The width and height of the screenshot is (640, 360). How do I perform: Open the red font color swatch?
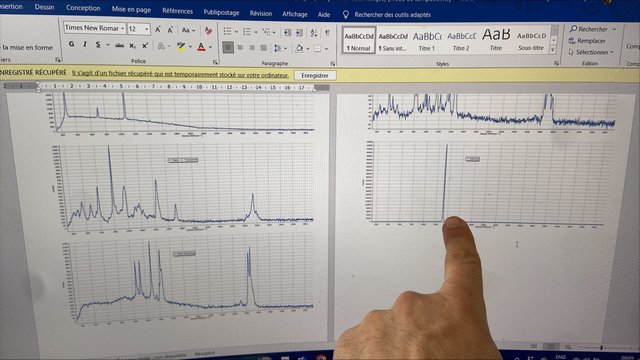201,47
